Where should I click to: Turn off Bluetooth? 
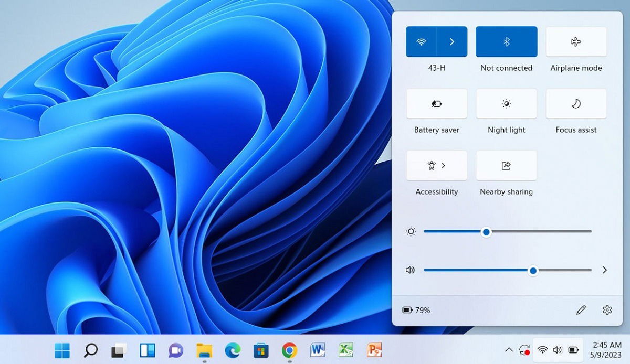(506, 41)
